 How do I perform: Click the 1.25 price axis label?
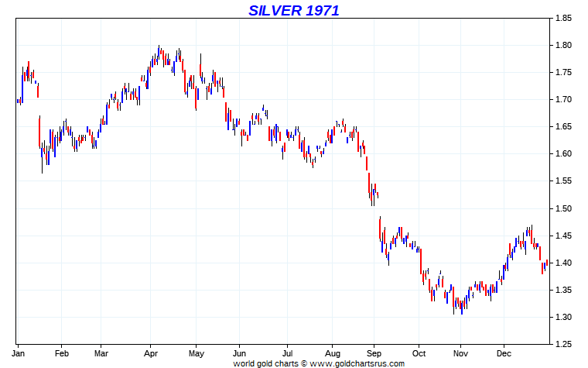click(x=563, y=344)
